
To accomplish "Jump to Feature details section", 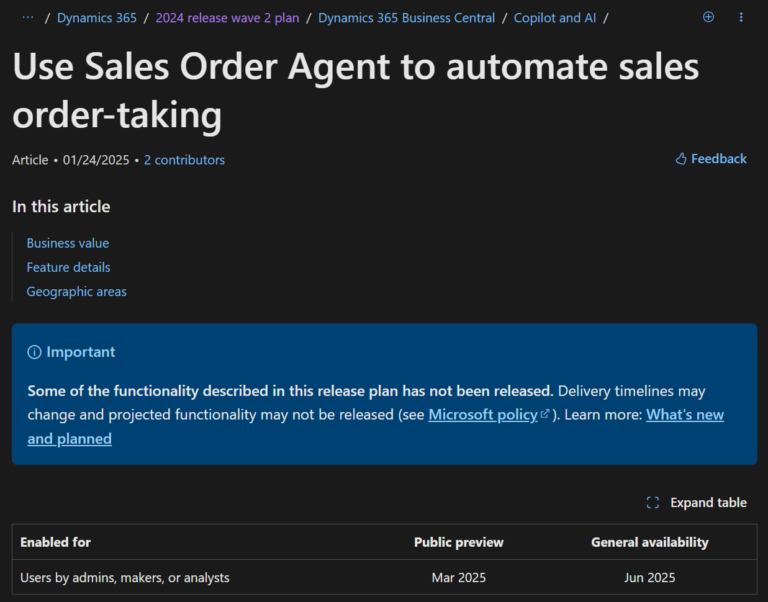I will pyautogui.click(x=68, y=267).
